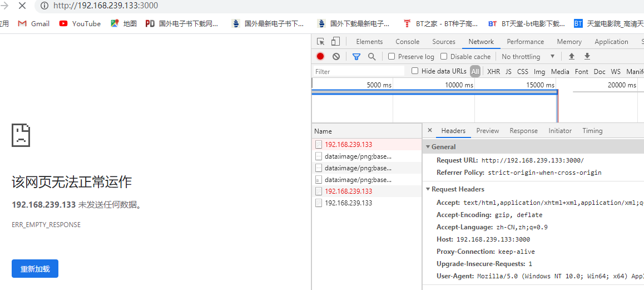Filter requests by Doc

(600, 72)
